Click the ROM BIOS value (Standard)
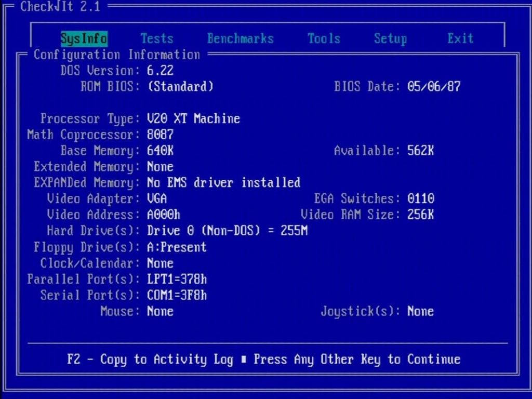Screen dimensions: 532x399 (x=180, y=87)
